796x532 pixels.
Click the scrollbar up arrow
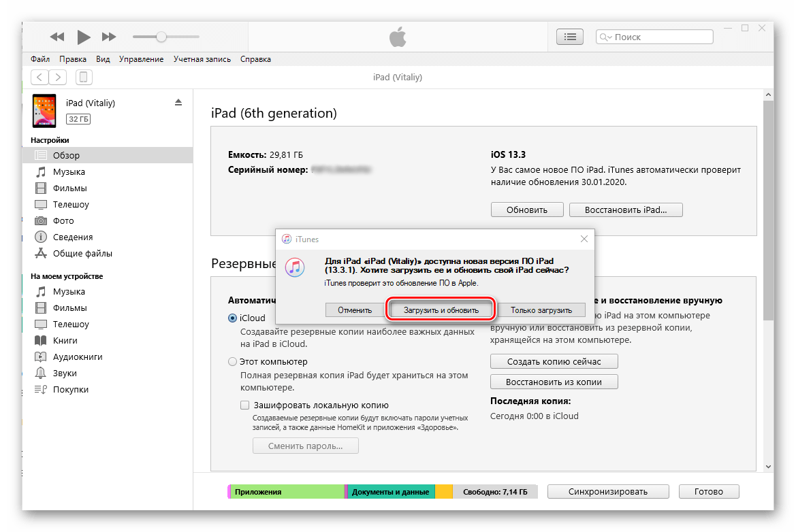coord(768,95)
